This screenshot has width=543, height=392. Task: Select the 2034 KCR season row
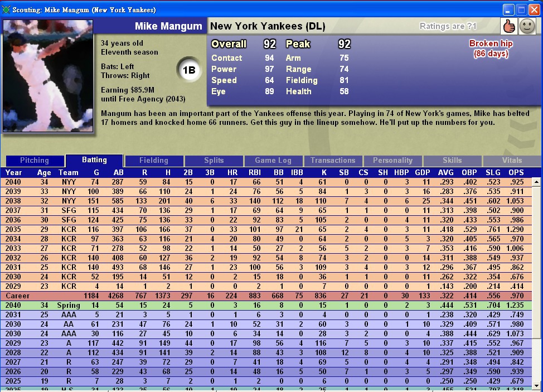coord(266,239)
